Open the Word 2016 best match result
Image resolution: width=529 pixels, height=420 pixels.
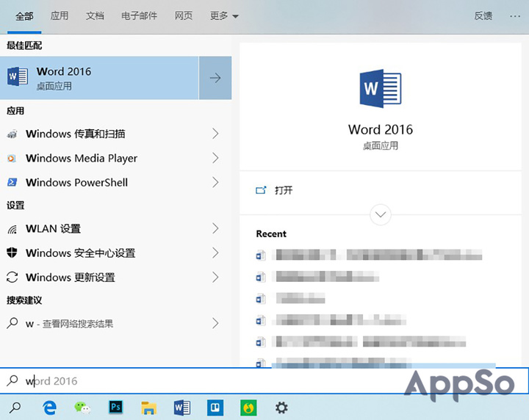(99, 78)
